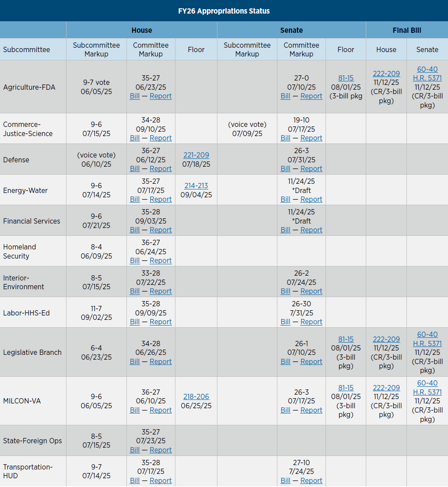Open Defense Senate committee Report link
The width and height of the screenshot is (448, 487).
click(x=311, y=168)
